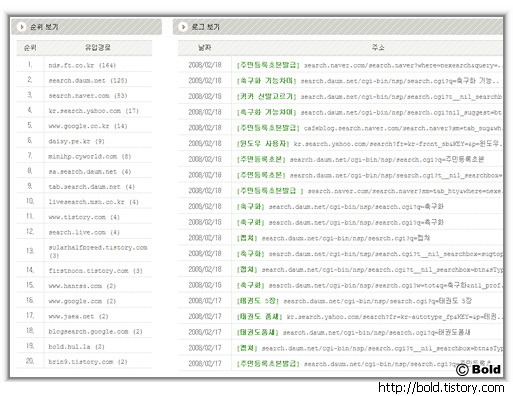
Task: Click www.jaea.net (2) entry
Action: 78,316
